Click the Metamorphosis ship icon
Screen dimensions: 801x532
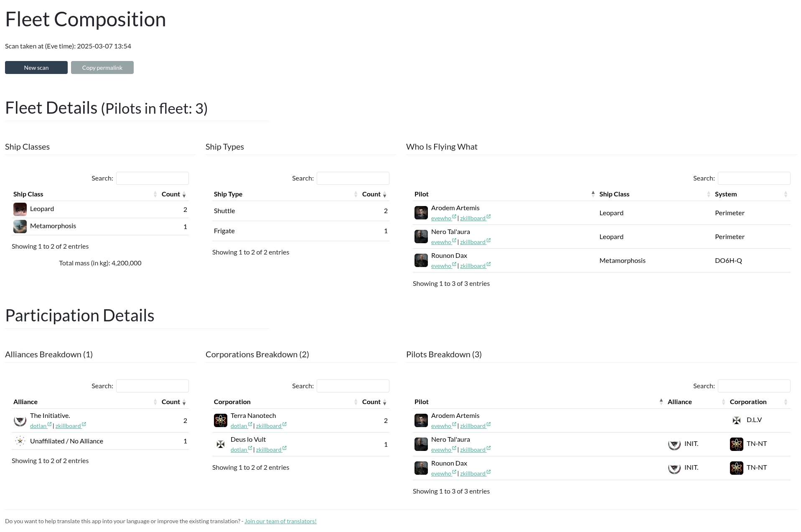20,227
